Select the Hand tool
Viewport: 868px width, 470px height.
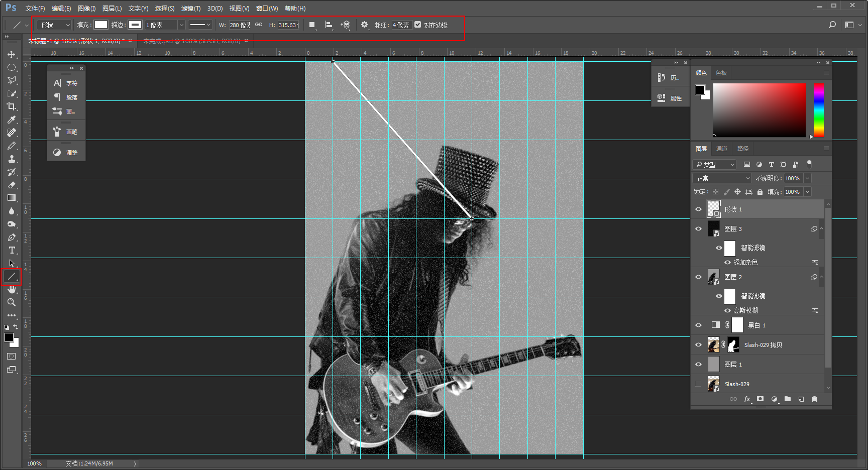pos(12,290)
